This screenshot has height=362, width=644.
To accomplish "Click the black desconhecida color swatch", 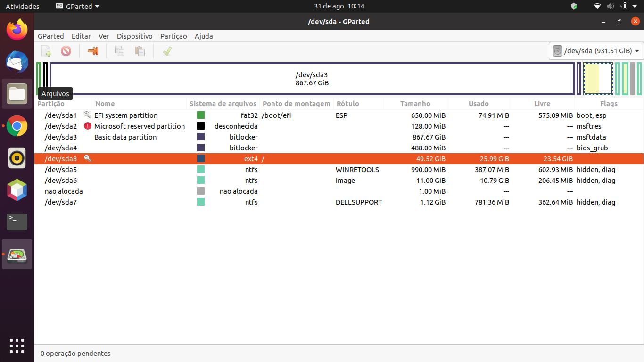I will (201, 126).
